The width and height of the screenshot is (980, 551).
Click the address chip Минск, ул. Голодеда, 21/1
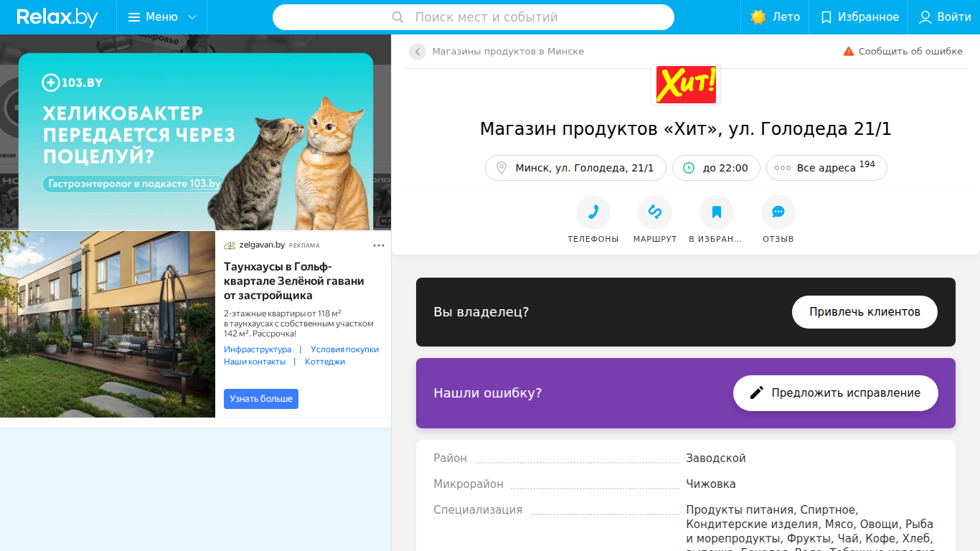point(575,168)
